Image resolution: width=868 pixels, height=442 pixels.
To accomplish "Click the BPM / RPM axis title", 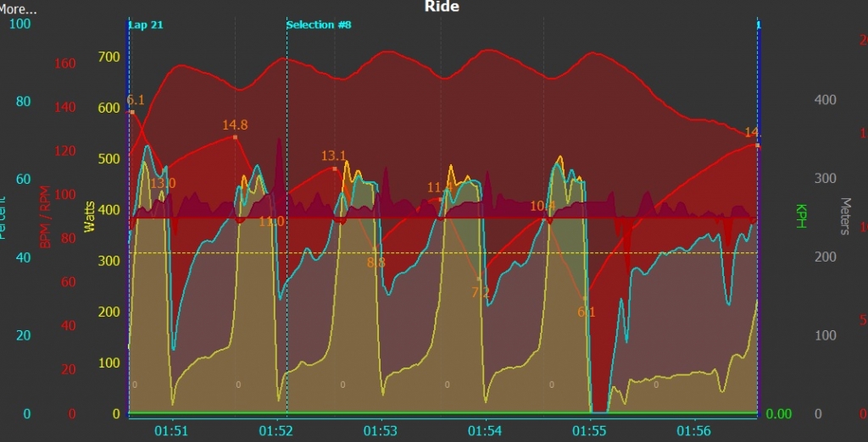I will click(44, 218).
